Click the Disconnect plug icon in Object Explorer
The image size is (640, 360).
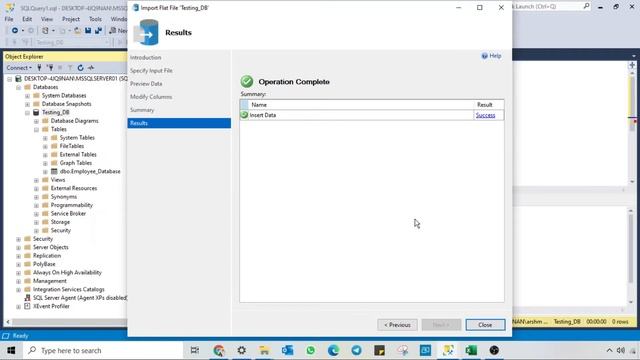(x=50, y=68)
